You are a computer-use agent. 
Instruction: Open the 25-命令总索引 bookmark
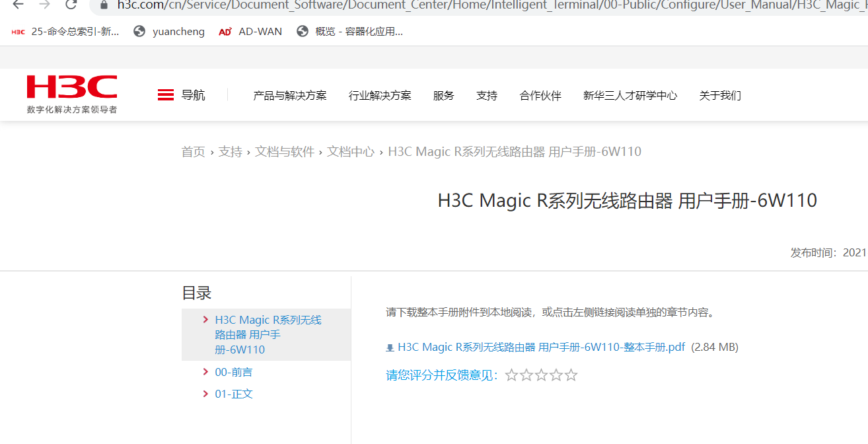coord(65,31)
